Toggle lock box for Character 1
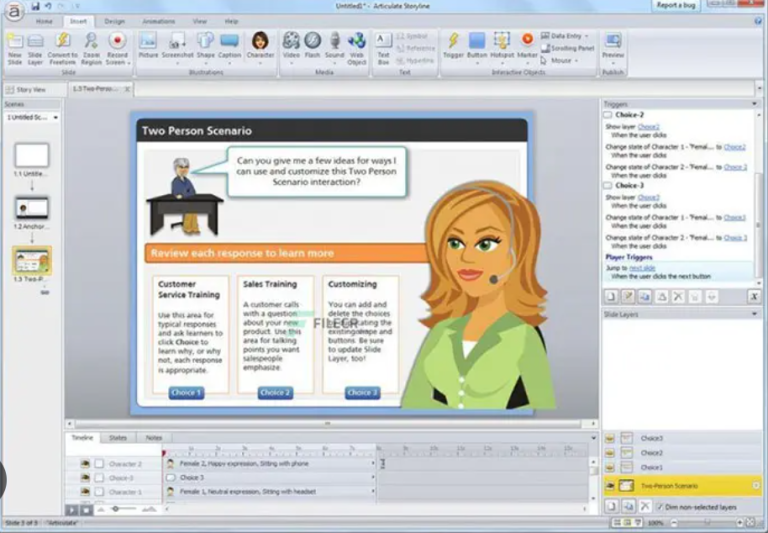Screen dimensions: 768x533 click(x=99, y=492)
